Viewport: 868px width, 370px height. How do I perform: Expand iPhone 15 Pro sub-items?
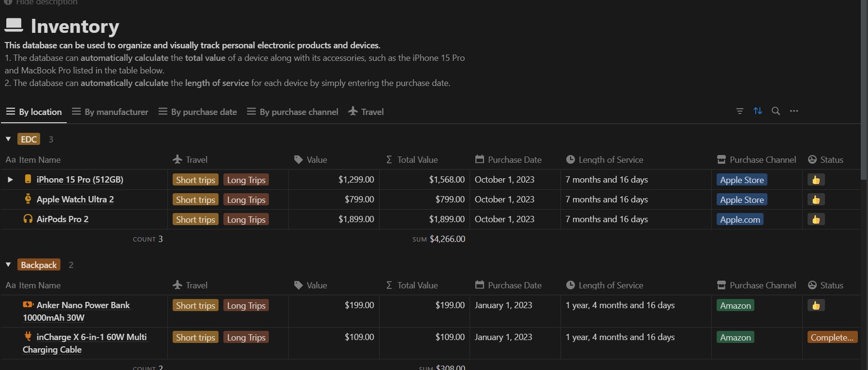[10, 180]
